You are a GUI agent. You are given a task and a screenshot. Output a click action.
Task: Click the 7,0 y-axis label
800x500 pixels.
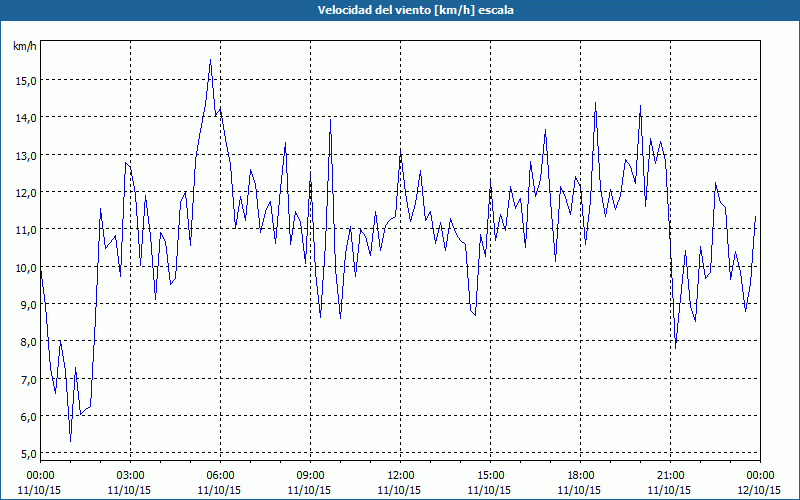click(x=29, y=379)
